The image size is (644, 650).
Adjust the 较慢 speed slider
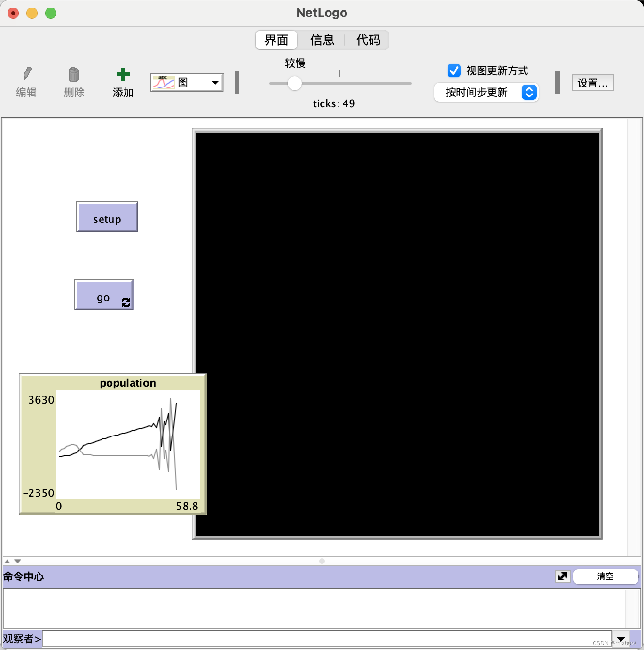click(x=294, y=83)
